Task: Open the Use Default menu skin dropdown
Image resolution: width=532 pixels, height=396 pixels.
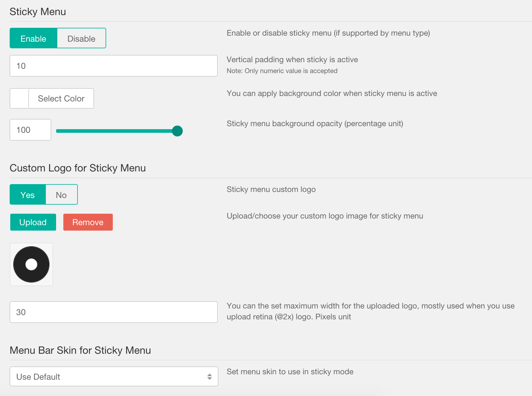Action: click(113, 376)
